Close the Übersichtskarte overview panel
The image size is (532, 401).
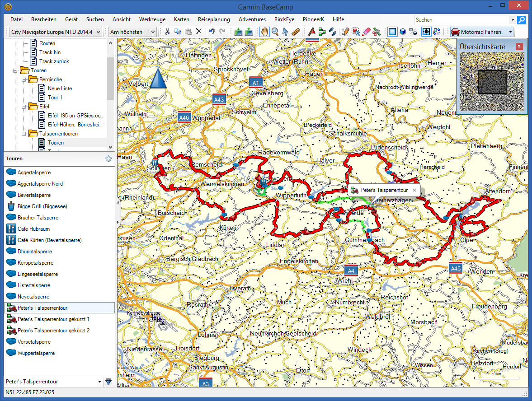pos(519,47)
